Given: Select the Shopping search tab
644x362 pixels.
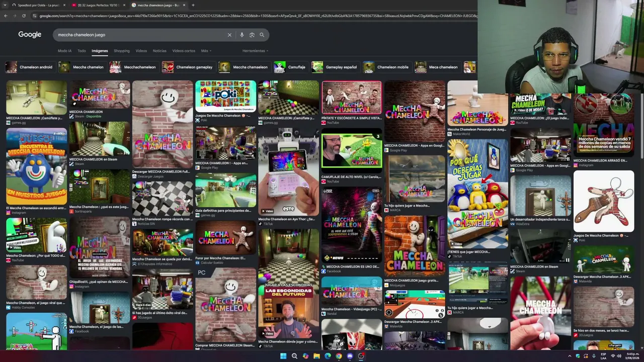Looking at the screenshot, I should click(x=122, y=51).
